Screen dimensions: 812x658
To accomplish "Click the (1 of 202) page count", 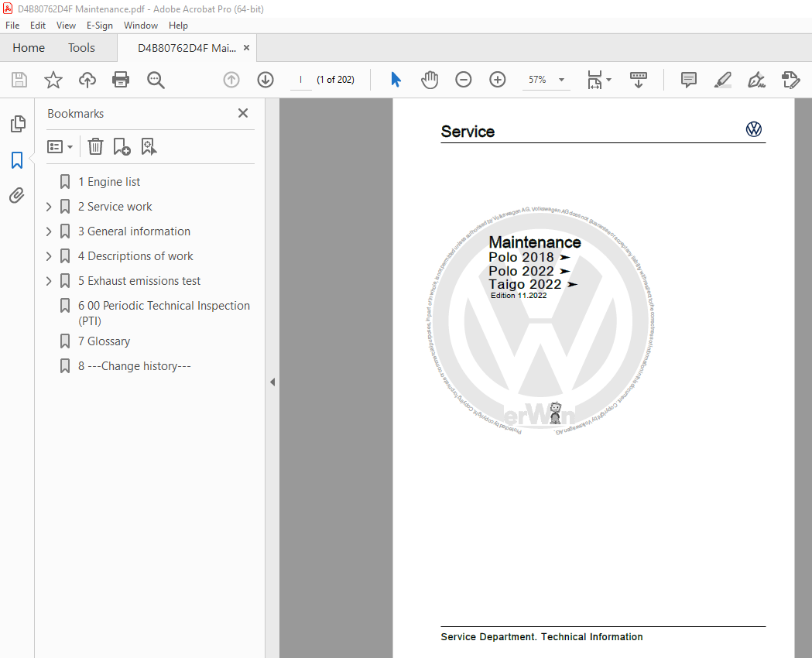I will click(x=336, y=80).
